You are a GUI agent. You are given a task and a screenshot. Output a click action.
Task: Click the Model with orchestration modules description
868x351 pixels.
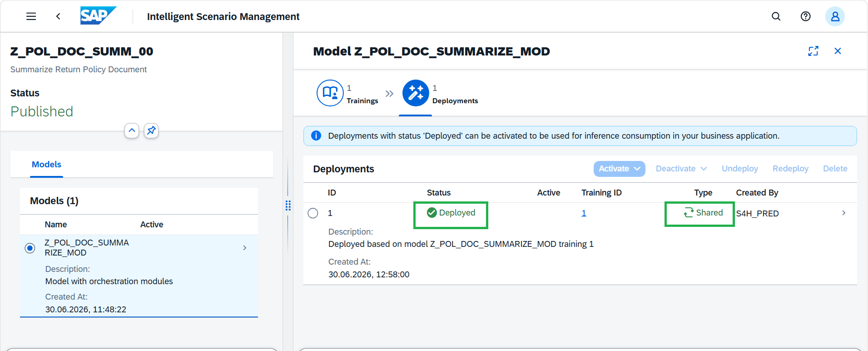coord(109,281)
